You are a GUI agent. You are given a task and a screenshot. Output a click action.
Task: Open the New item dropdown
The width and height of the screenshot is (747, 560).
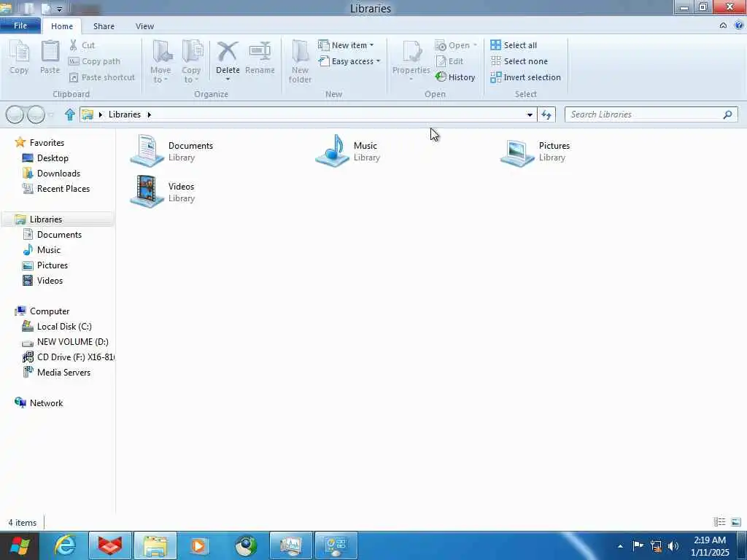click(346, 45)
